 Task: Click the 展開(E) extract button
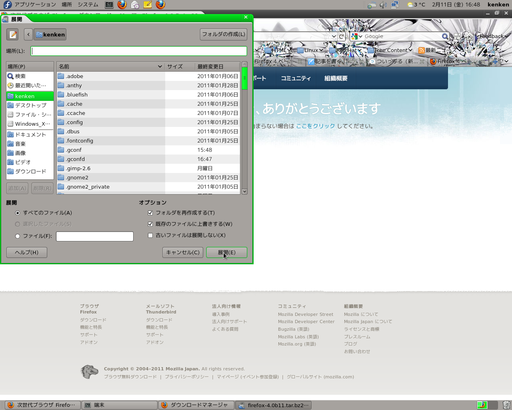(227, 252)
